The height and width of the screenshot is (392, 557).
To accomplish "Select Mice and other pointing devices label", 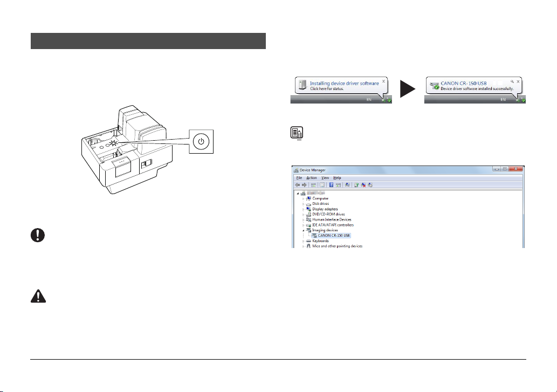I will pyautogui.click(x=338, y=246).
